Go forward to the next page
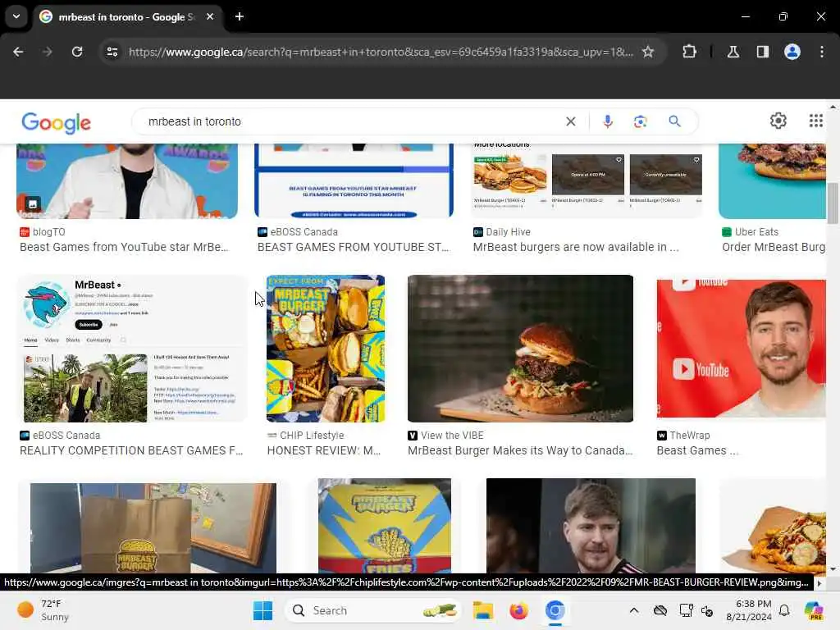The height and width of the screenshot is (630, 840). (48, 52)
